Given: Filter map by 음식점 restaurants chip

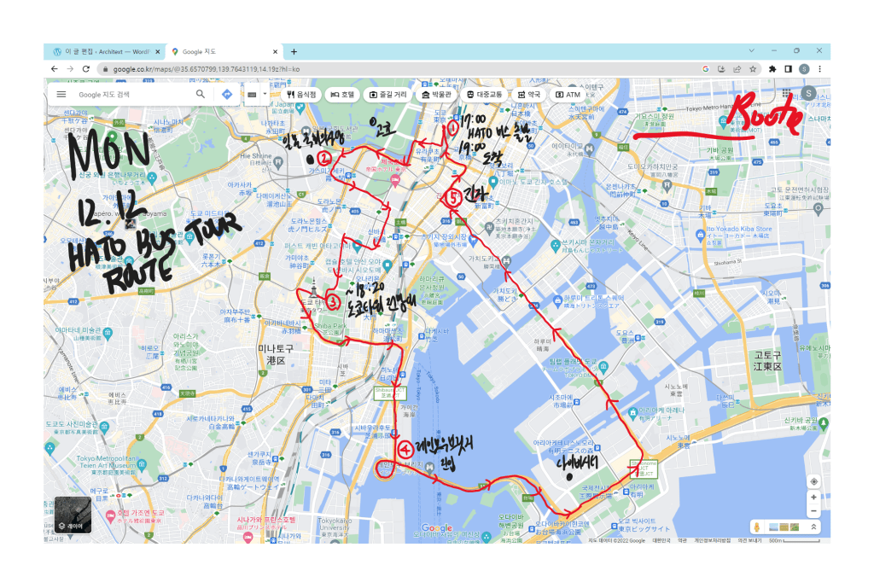Looking at the screenshot, I should click(x=302, y=94).
